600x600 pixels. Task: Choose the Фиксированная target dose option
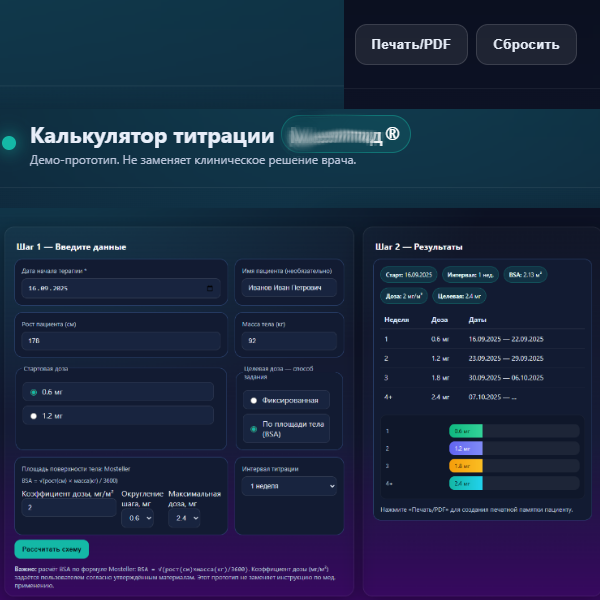253,400
